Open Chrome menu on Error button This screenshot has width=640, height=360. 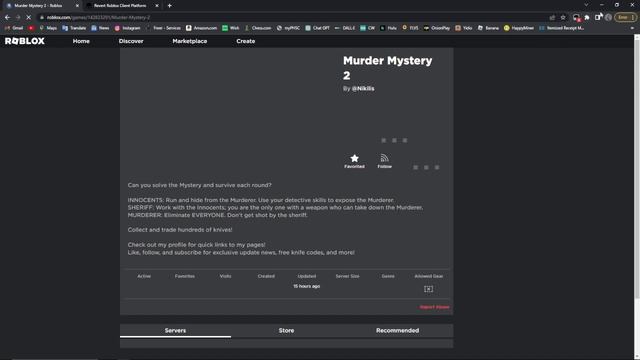626,18
